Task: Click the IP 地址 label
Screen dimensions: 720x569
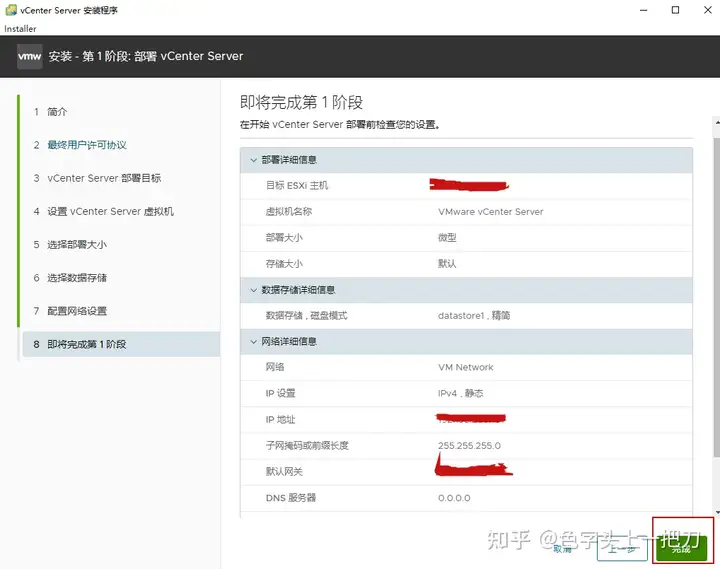Action: coord(281,419)
